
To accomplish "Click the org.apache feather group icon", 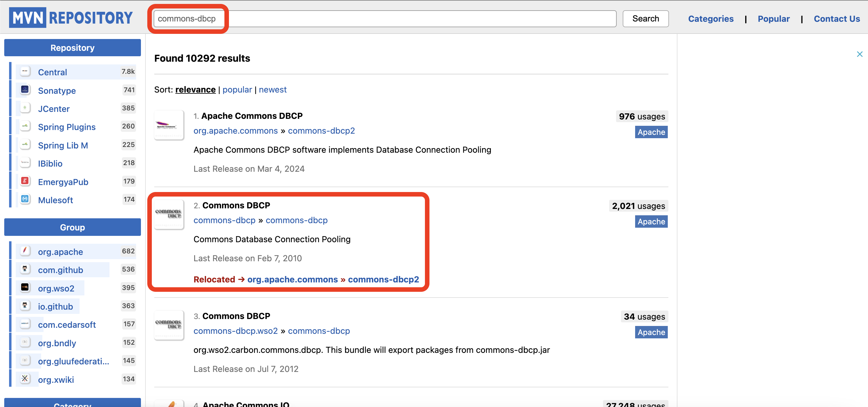I will 25,251.
